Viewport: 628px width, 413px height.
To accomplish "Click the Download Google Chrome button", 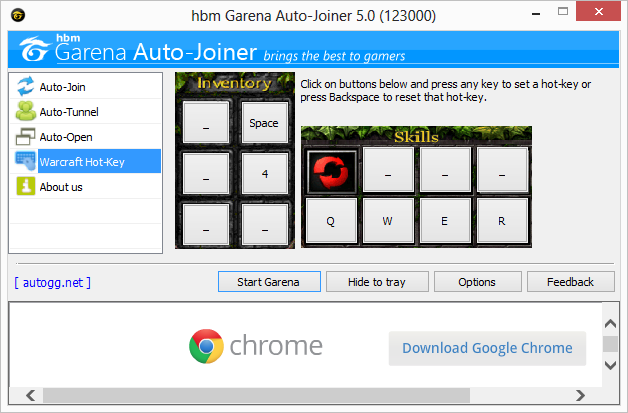I will point(487,348).
